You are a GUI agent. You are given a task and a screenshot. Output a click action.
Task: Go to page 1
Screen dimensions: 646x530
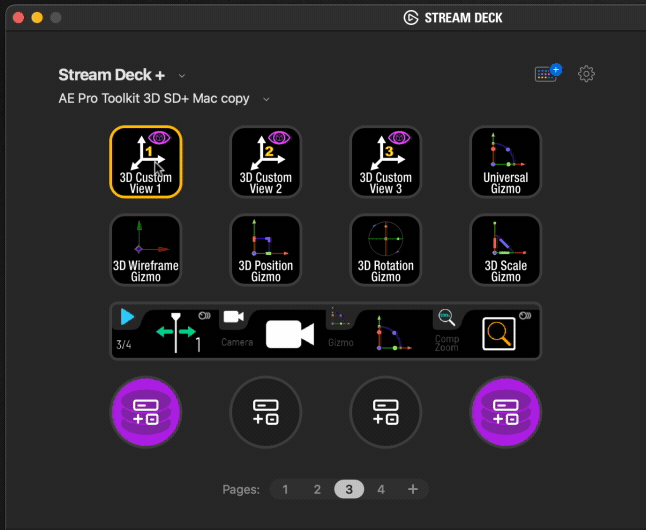point(285,489)
